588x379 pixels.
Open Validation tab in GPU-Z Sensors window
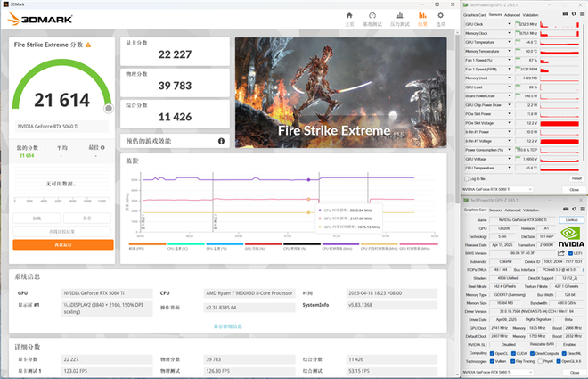pos(530,15)
